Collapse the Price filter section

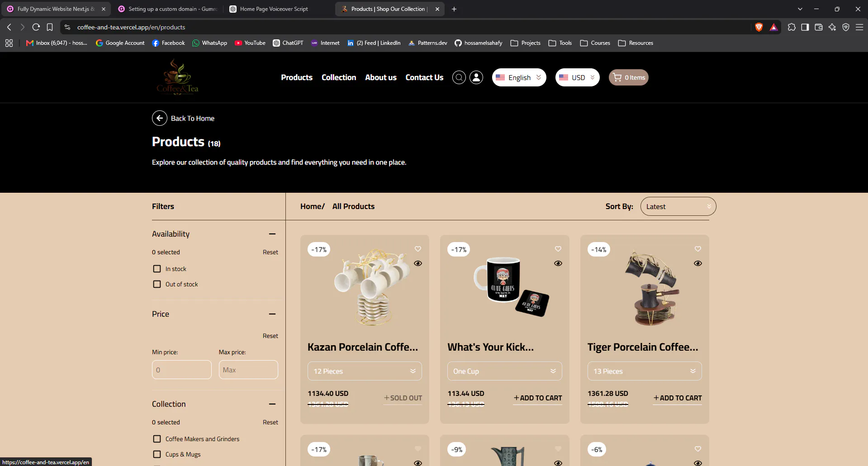(x=272, y=314)
